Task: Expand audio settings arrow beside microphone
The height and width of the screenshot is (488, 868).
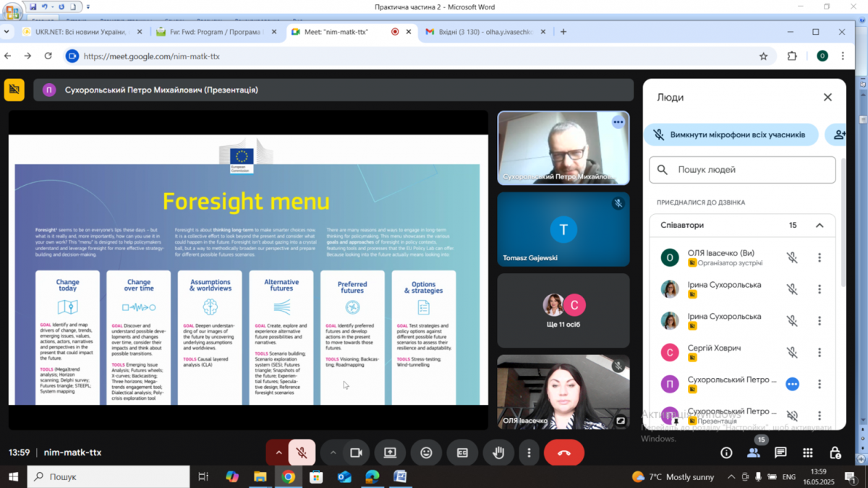Action: tap(278, 453)
